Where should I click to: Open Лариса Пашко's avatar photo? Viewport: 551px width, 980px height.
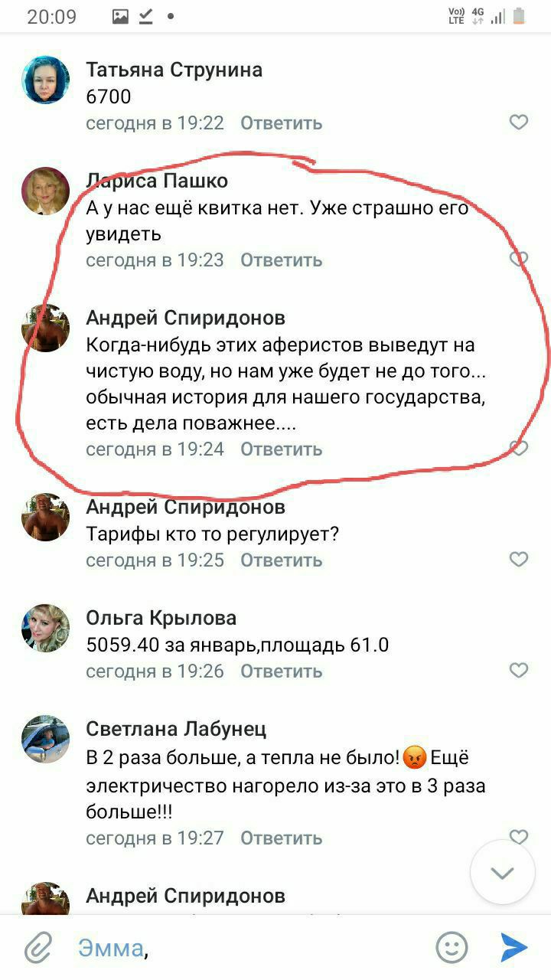point(45,191)
